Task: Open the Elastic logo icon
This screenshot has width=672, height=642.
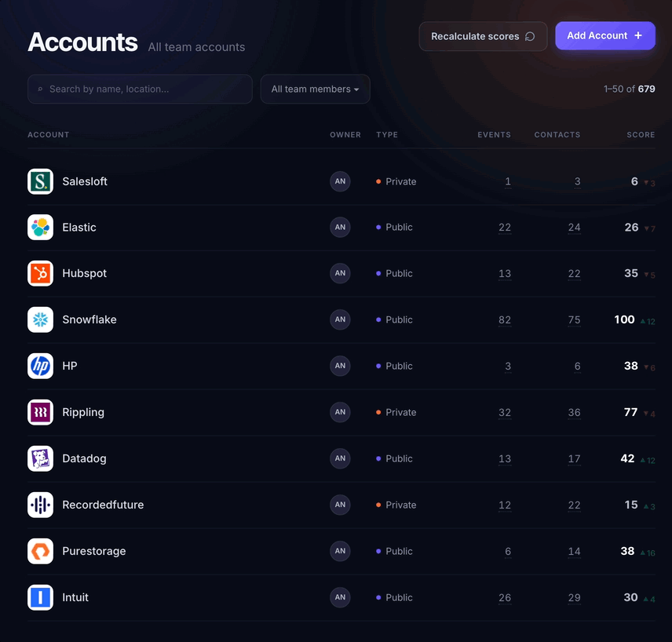Action: (40, 227)
